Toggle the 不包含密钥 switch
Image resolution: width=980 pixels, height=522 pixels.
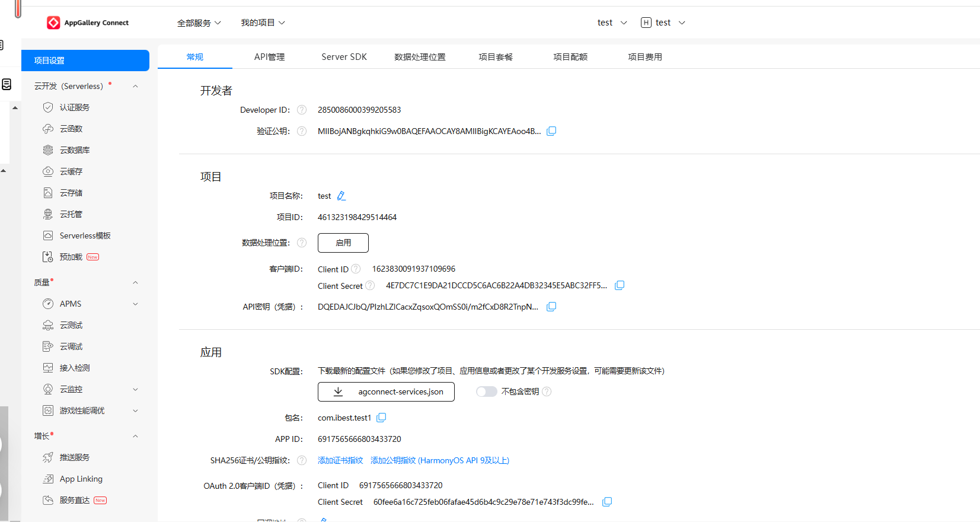pos(487,391)
